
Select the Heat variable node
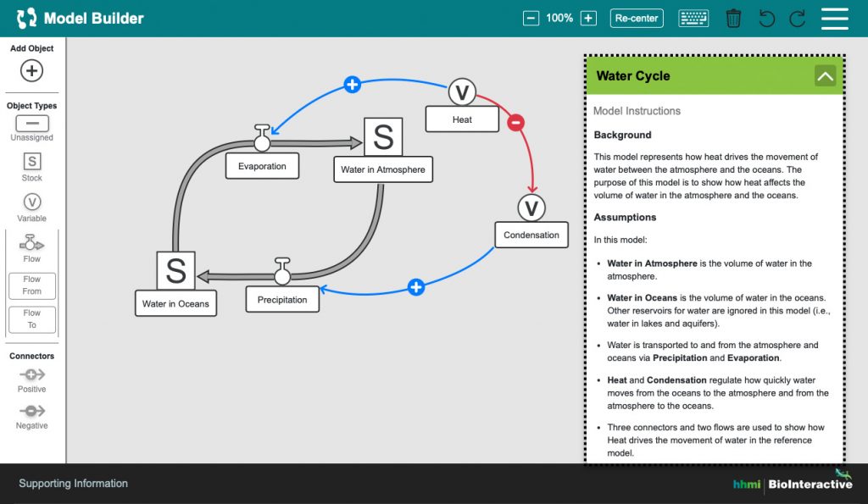[462, 91]
